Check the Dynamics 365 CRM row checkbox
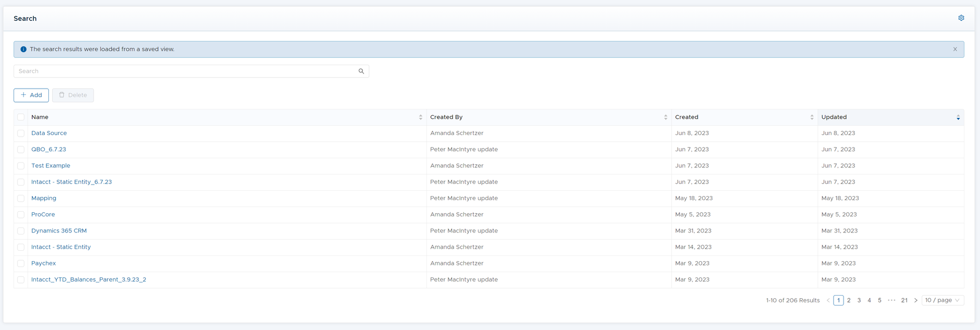This screenshot has height=330, width=980. click(21, 231)
